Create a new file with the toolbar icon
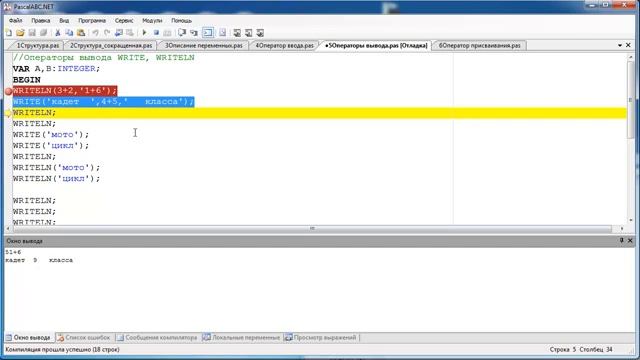640x360 pixels. 9,33
